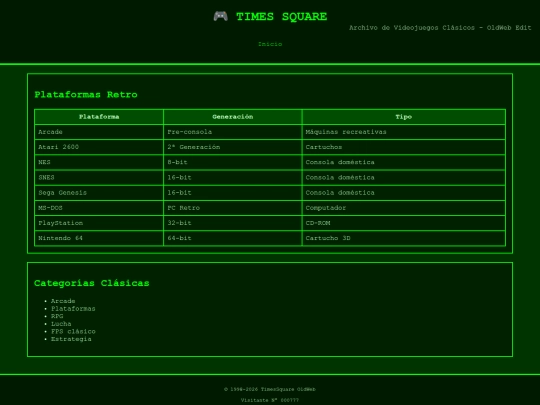Click the 16-bit cell in the Sega Genesis row
The width and height of the screenshot is (540, 405).
click(x=232, y=193)
